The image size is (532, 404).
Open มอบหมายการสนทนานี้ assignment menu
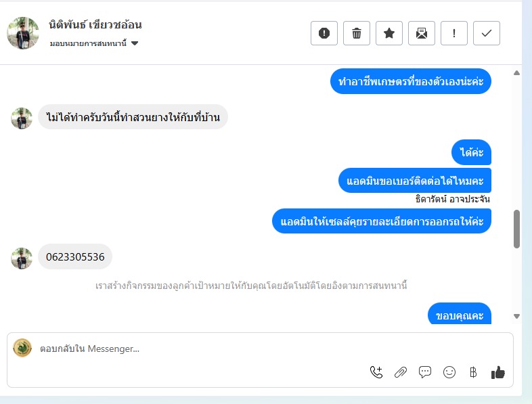tap(94, 43)
